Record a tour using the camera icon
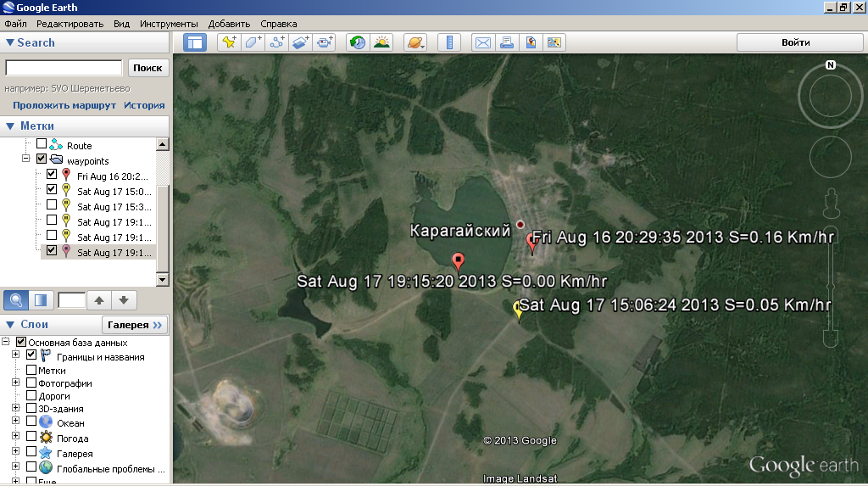 (x=325, y=42)
